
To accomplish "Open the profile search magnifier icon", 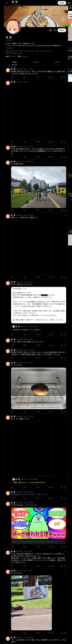I will (x=55, y=30).
